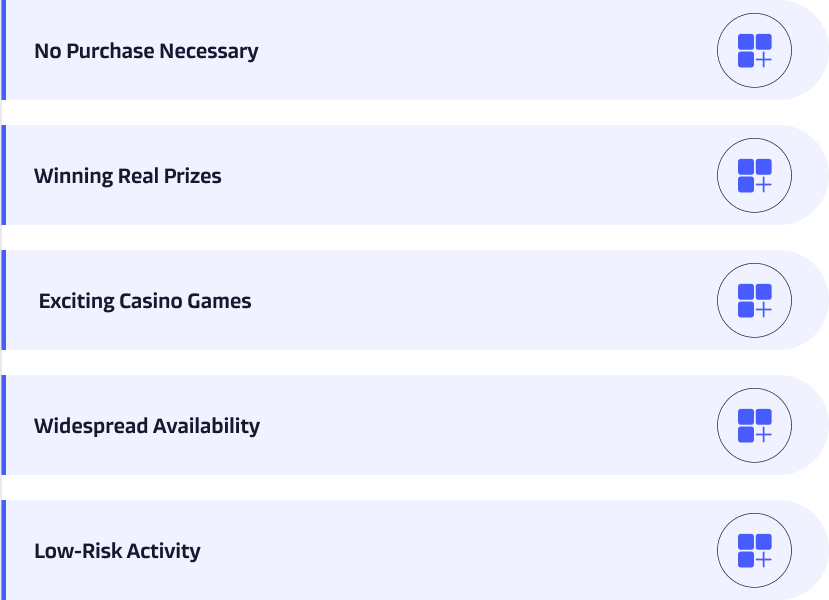Click blue accent bar left of Winning Real Prizes
The image size is (829, 600).
click(4, 175)
